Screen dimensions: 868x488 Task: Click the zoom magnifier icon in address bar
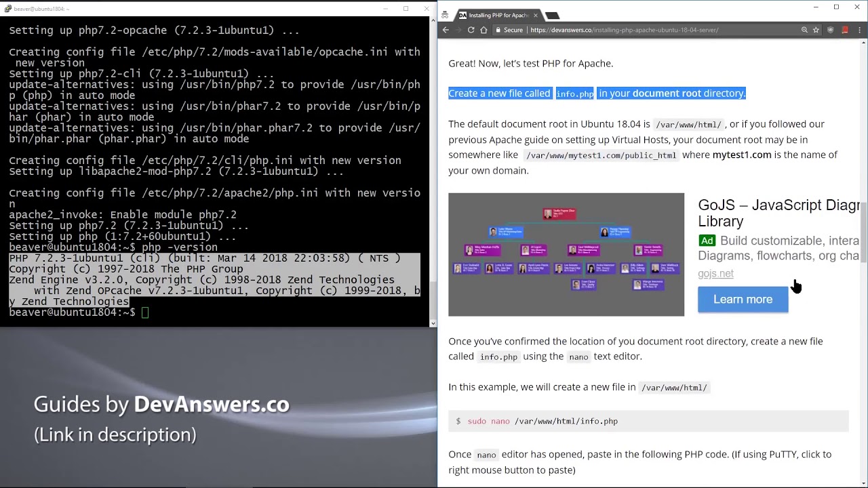(804, 30)
